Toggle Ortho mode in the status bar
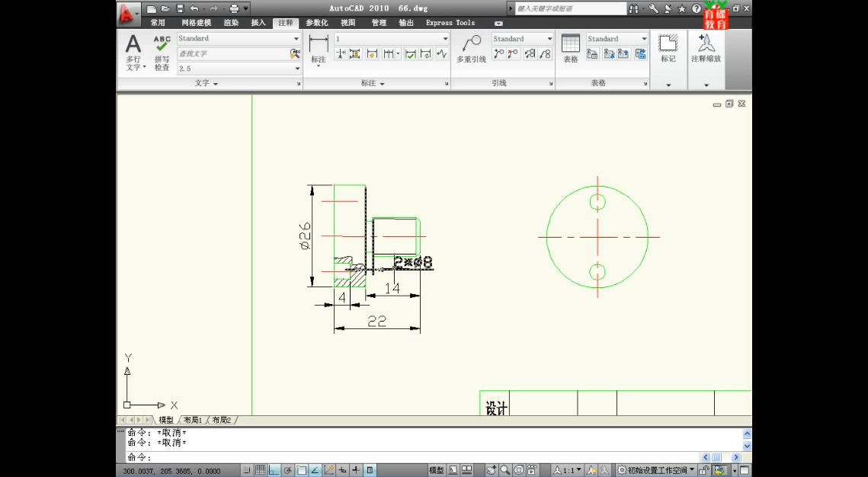The height and width of the screenshot is (477, 868). (274, 470)
